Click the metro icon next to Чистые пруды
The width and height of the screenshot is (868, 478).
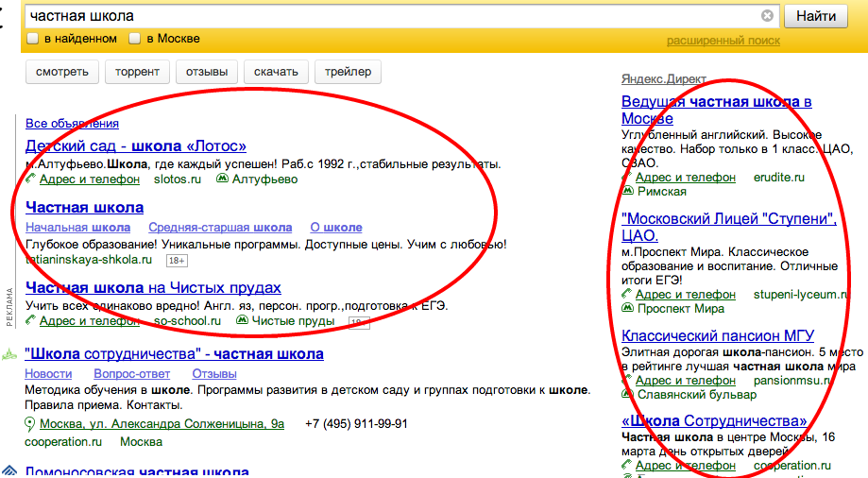(x=242, y=320)
